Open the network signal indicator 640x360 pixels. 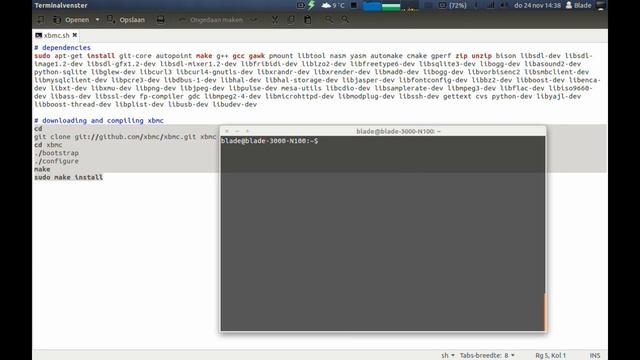pos(490,5)
